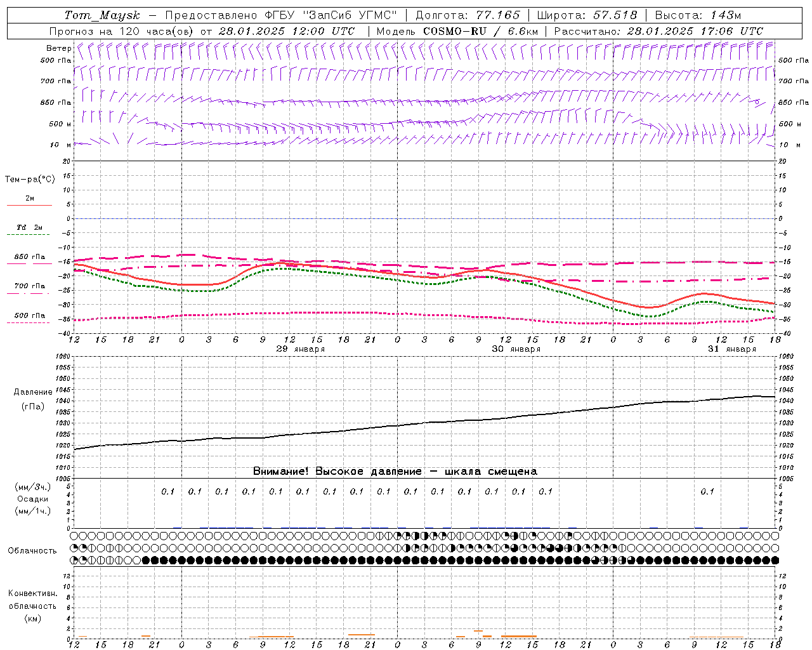Click the '(мм/1ч.)' precipitation unit label
Image resolution: width=812 pixels, height=650 pixels.
coord(32,511)
